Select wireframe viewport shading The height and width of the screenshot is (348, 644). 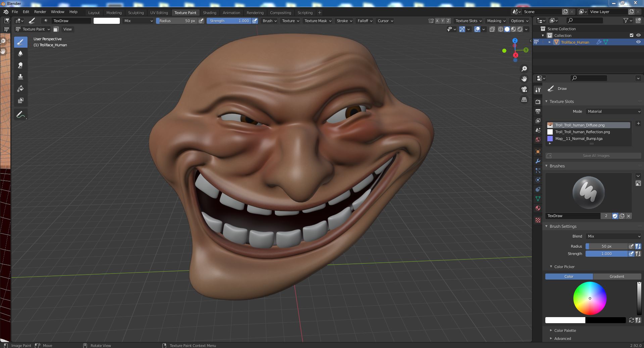click(x=501, y=29)
